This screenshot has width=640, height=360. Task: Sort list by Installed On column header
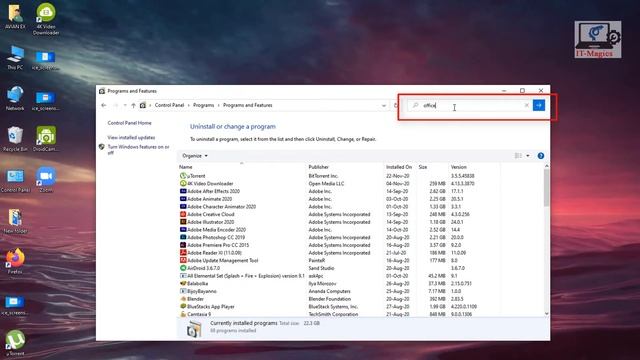pyautogui.click(x=400, y=167)
